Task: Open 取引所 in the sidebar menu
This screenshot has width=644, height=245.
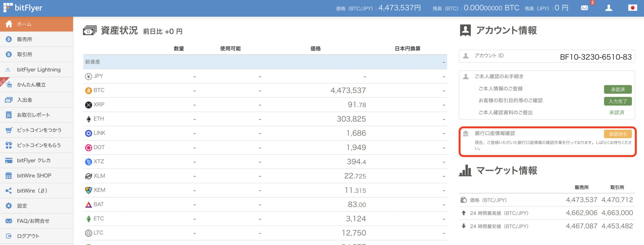Action: pyautogui.click(x=37, y=54)
